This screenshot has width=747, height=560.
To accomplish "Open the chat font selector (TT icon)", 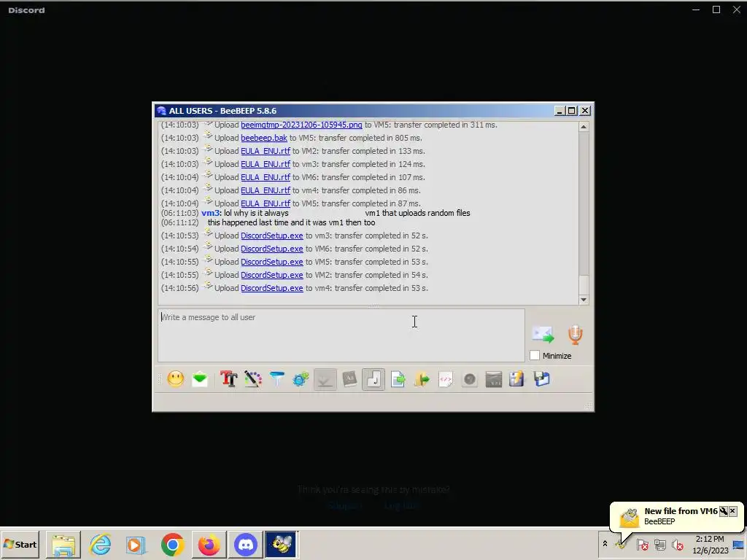I will click(228, 379).
